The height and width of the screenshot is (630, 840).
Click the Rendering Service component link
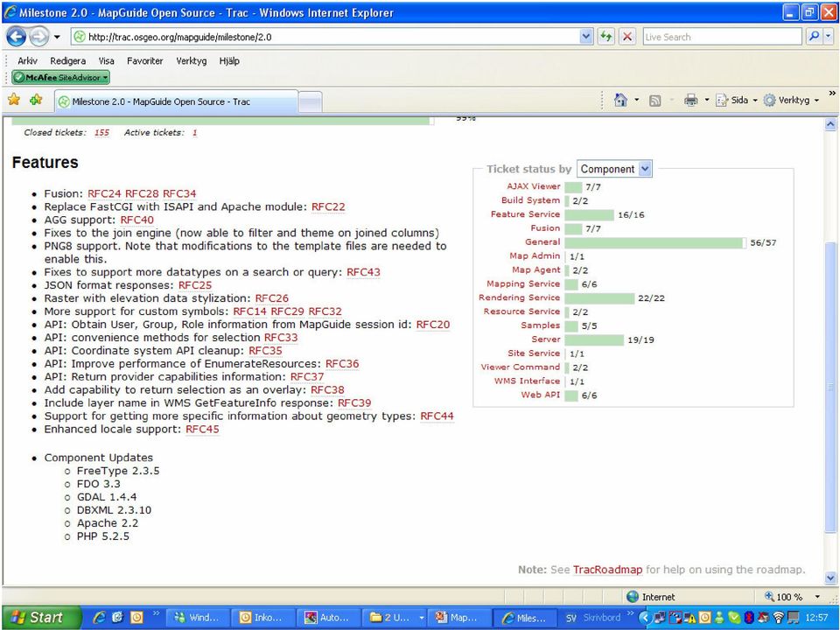(x=519, y=297)
